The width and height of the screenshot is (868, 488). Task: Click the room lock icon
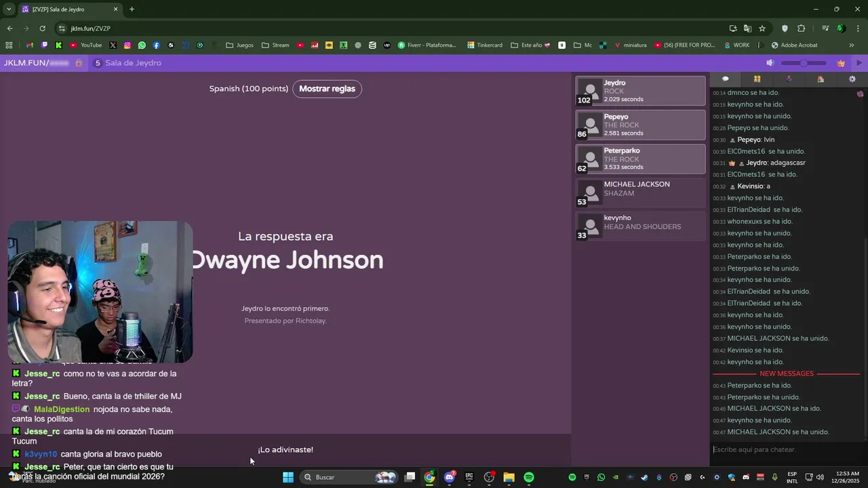[x=79, y=63]
